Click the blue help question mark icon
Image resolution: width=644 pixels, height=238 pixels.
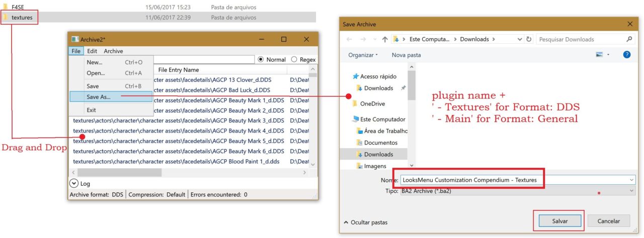pyautogui.click(x=627, y=55)
